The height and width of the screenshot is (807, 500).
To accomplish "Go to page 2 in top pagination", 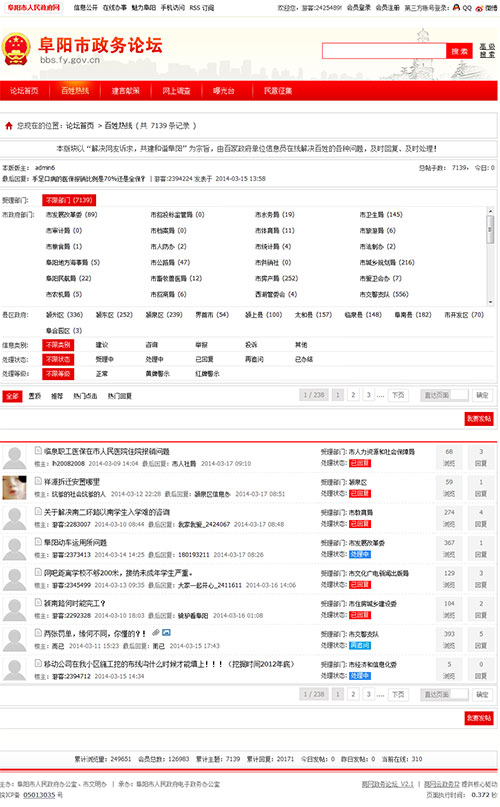I will pyautogui.click(x=353, y=395).
